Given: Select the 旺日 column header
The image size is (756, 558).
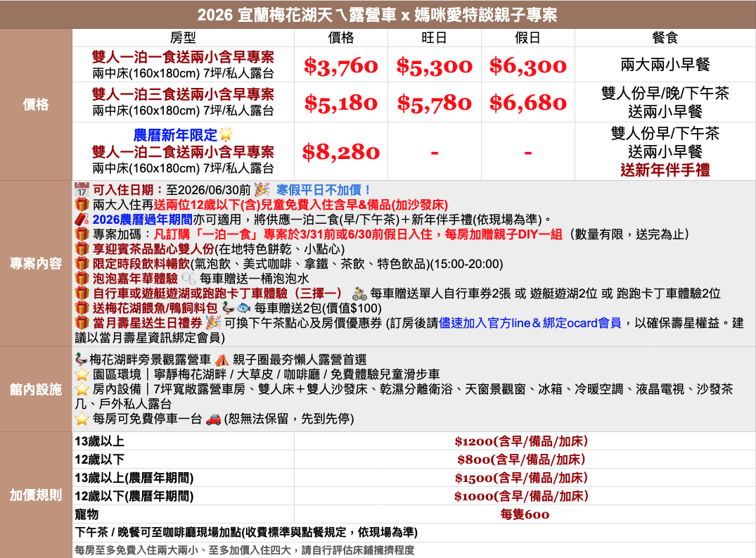Looking at the screenshot, I should [x=434, y=38].
